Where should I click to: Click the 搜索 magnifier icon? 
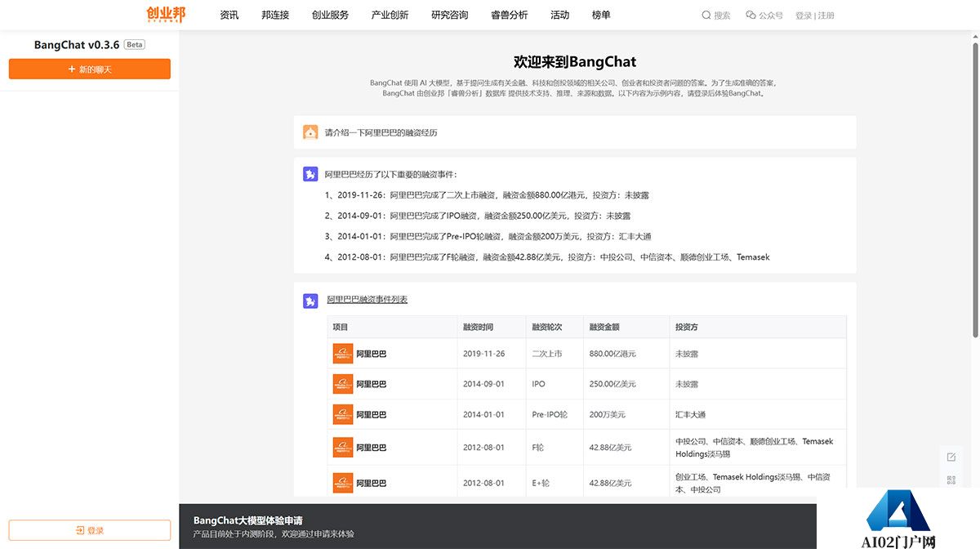pos(706,15)
